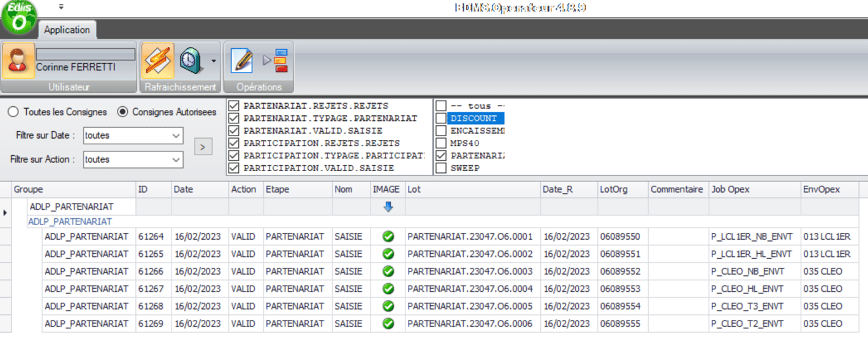Screen dimensions: 868x339
Task: Click green check icon for lot O6.0006
Action: [388, 324]
